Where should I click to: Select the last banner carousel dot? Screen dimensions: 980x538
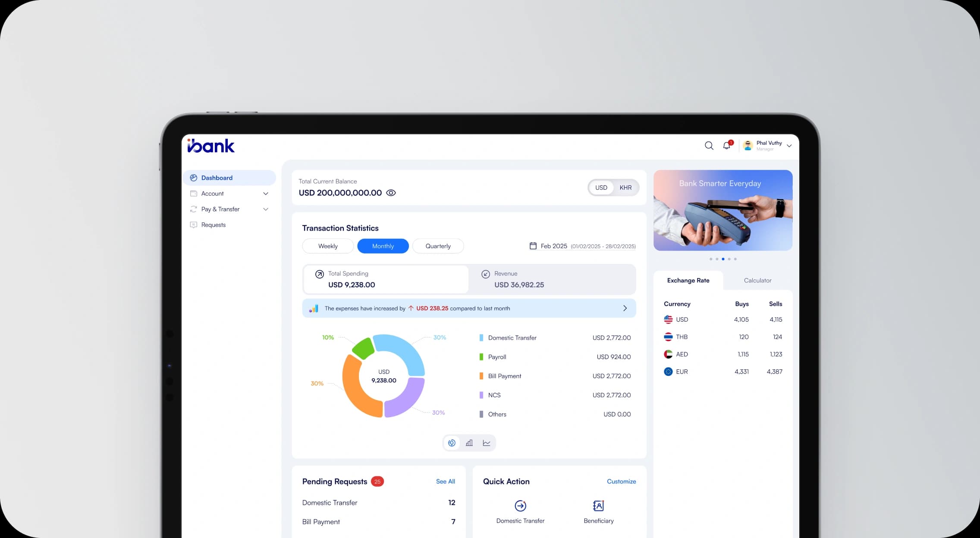(x=735, y=259)
